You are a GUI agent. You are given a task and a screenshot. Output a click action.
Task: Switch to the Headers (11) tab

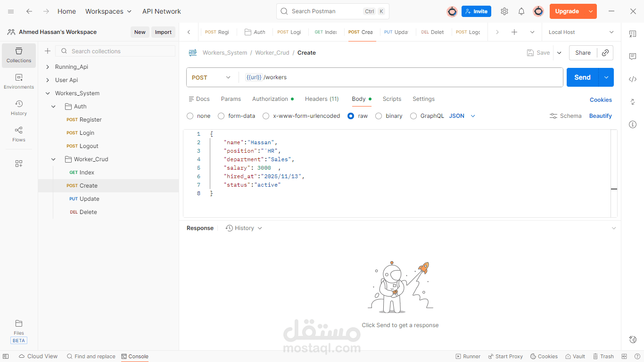coord(322,99)
